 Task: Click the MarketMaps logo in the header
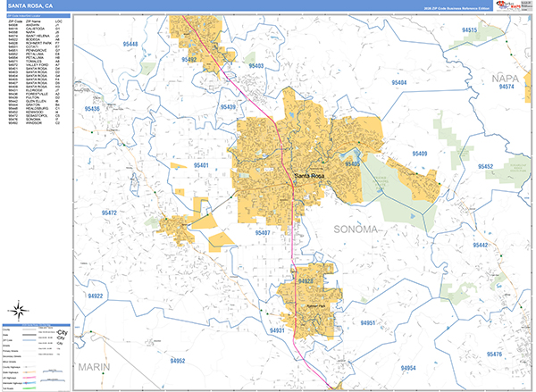click(x=508, y=5)
